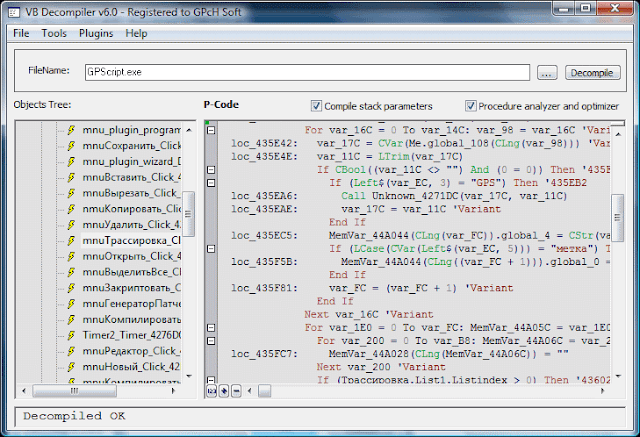Click the code pane vertical scrollbar thumb
The height and width of the screenshot is (437, 640).
pyautogui.click(x=618, y=218)
